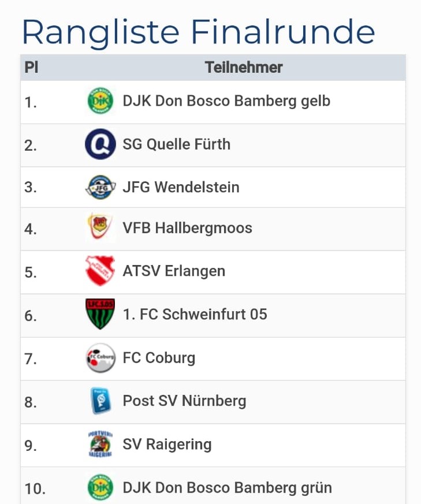Click the Teilnehmer column header

243,68
